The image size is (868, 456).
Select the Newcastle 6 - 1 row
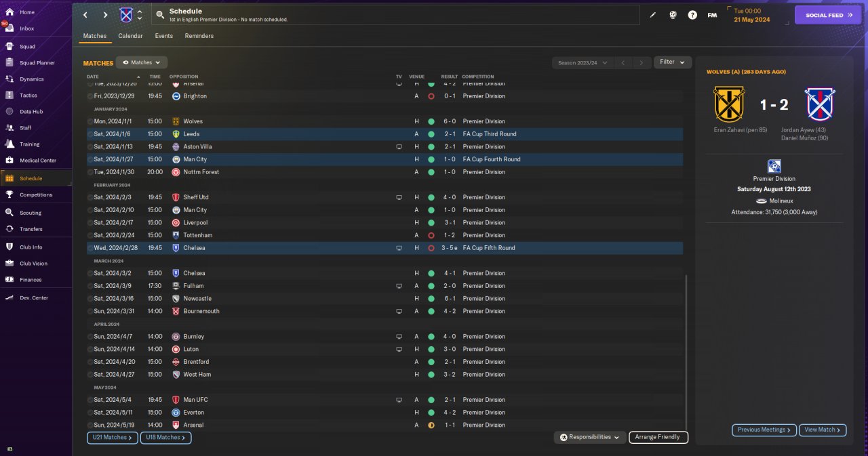pyautogui.click(x=384, y=298)
